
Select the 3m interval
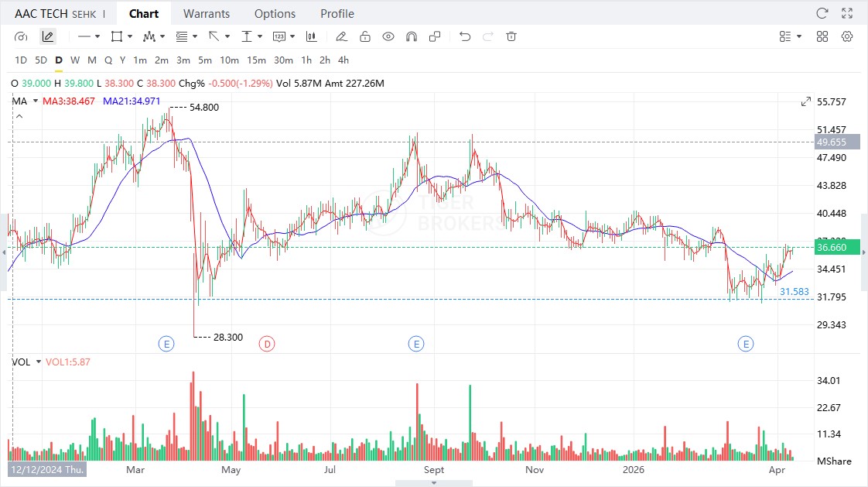183,60
